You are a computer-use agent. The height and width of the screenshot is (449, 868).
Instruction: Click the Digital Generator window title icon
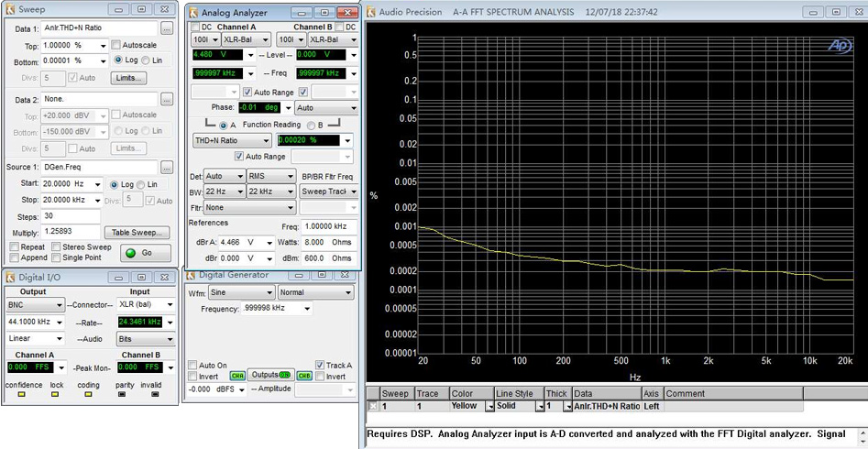(x=191, y=275)
